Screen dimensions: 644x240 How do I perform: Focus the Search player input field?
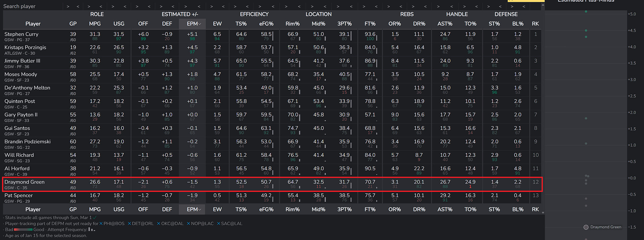(x=32, y=6)
